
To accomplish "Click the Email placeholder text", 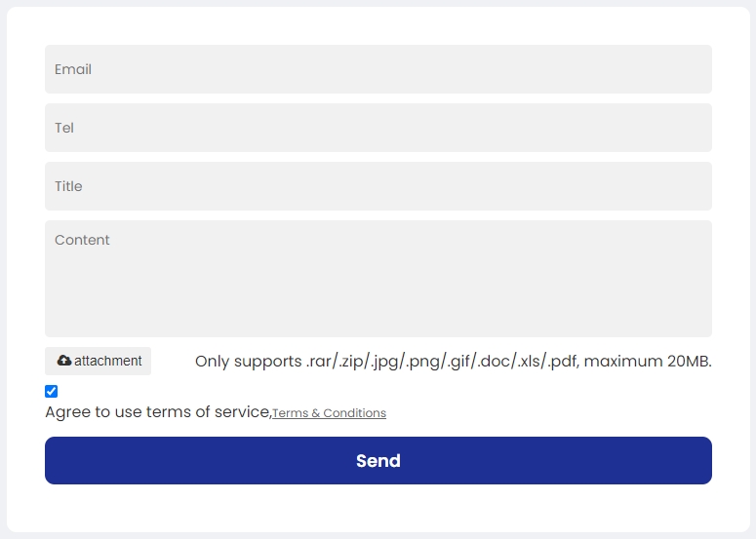I will (73, 69).
